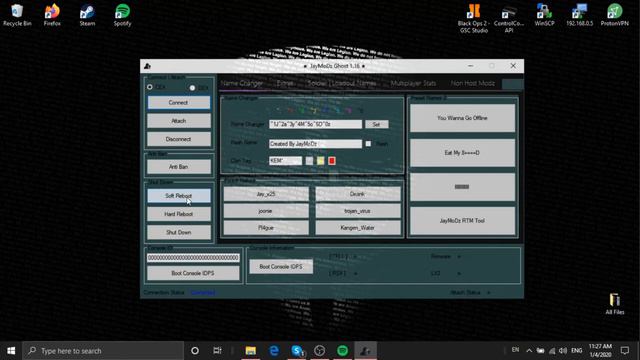Viewport: 640px width, 360px height.
Task: Click the You Wanna Go Offline button
Action: [462, 118]
